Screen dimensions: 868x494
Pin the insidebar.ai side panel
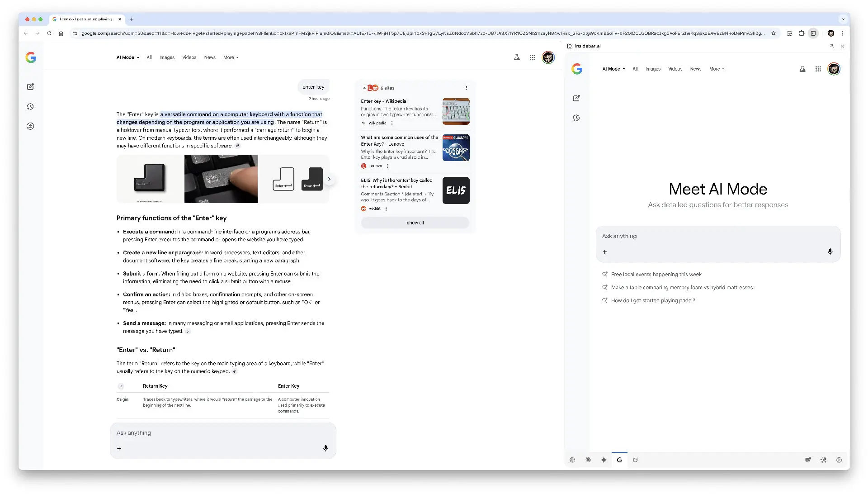831,46
